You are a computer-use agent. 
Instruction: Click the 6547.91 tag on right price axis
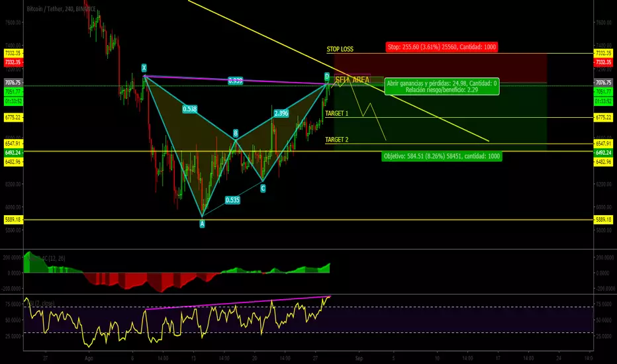(x=603, y=144)
